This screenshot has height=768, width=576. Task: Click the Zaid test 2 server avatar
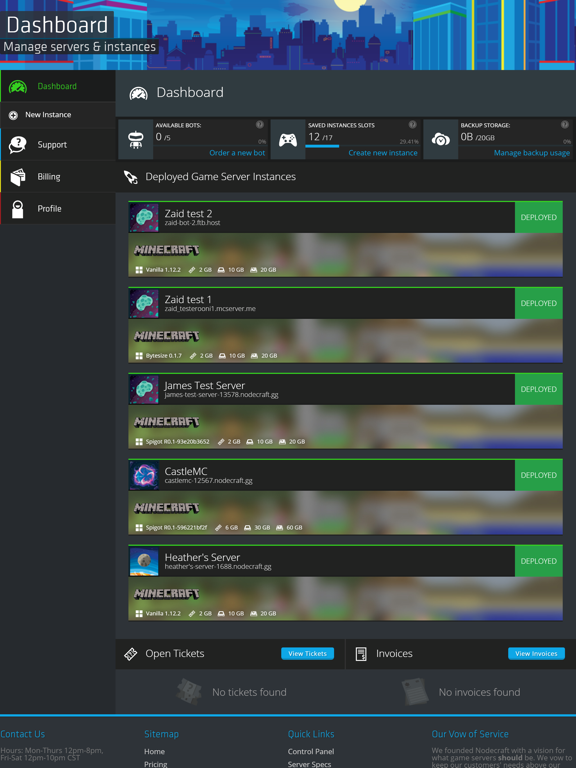point(144,217)
